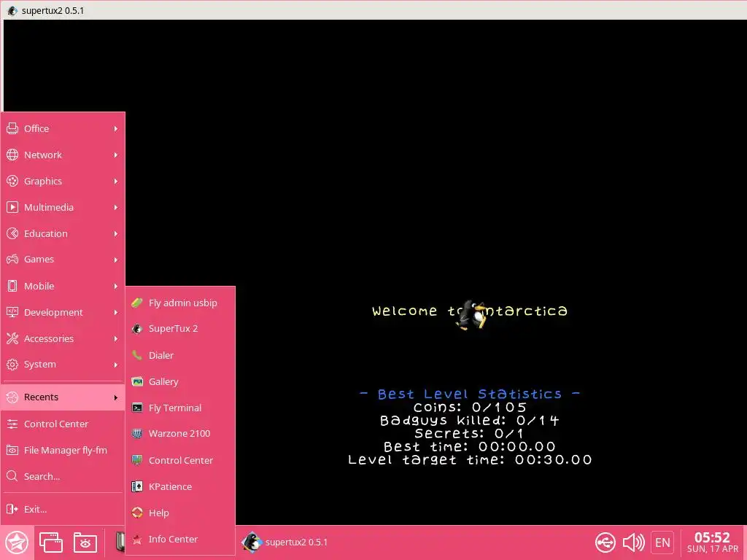The height and width of the screenshot is (560, 747).
Task: Click the date SUN, 17 APR
Action: tap(712, 549)
